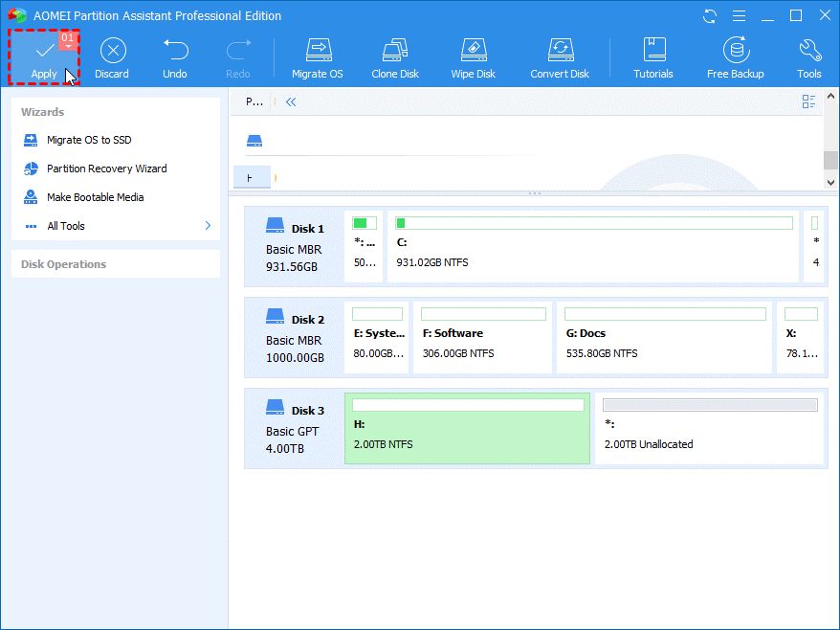Open Partition Recovery Wizard

tap(106, 169)
